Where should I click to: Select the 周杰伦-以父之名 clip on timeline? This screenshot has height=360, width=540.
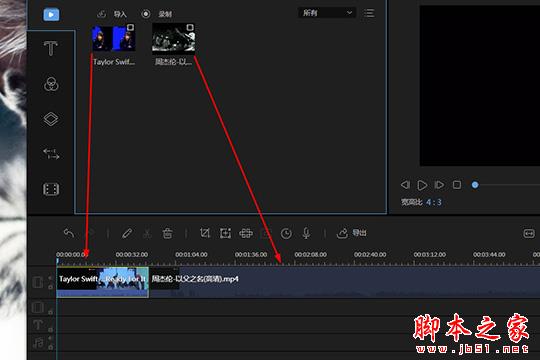tap(344, 282)
